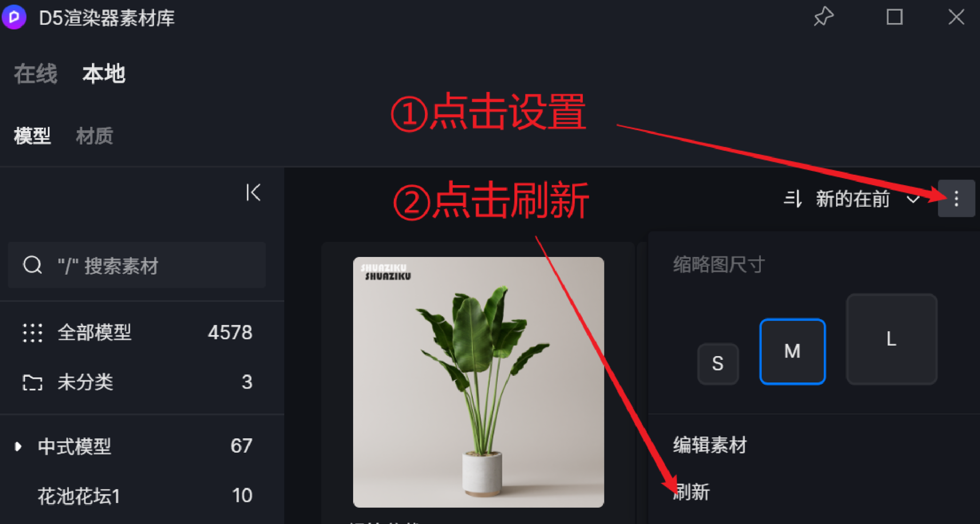Select large thumbnail size L

tap(891, 339)
